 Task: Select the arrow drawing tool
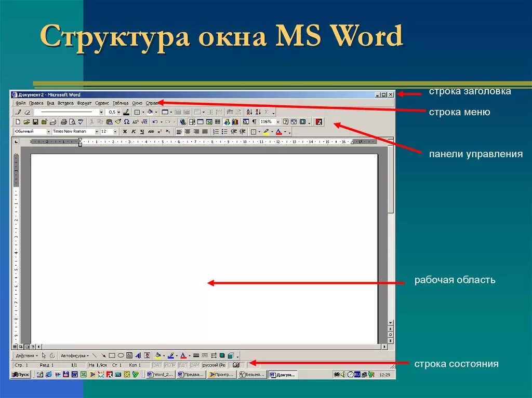tap(103, 355)
